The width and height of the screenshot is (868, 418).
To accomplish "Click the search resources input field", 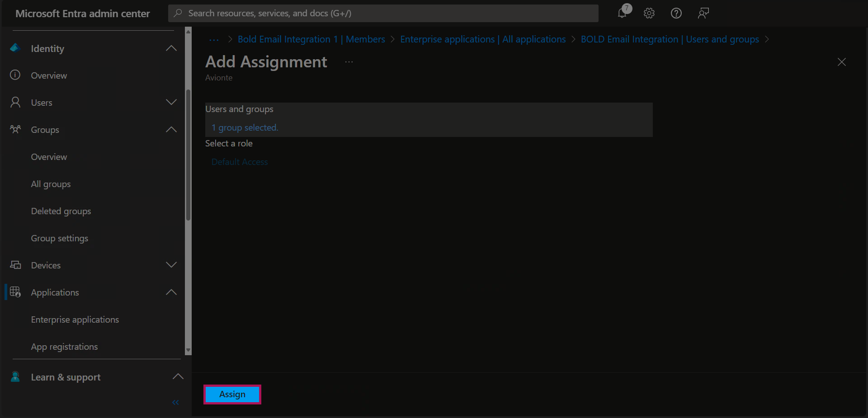I will (x=383, y=13).
